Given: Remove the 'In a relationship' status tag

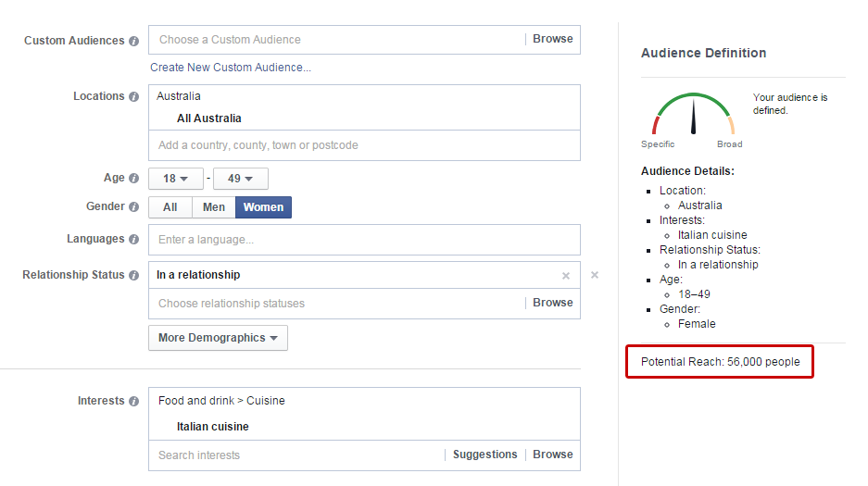Looking at the screenshot, I should coord(566,276).
